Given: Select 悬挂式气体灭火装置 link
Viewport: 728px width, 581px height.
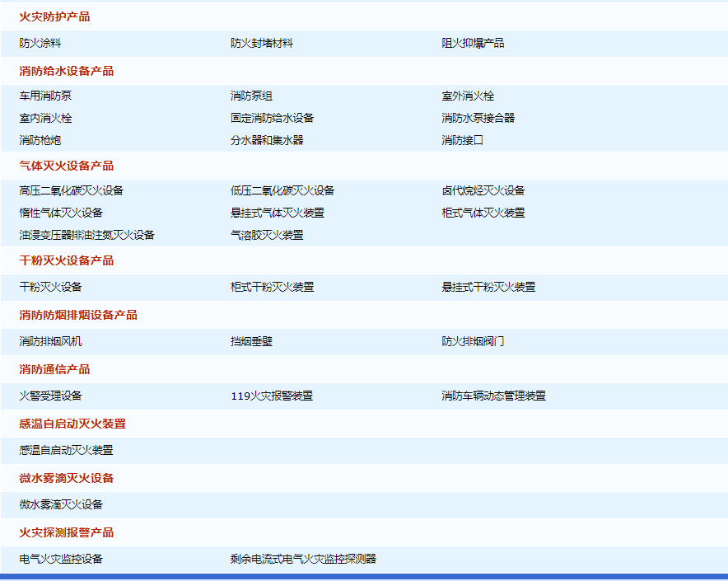Looking at the screenshot, I should (278, 213).
